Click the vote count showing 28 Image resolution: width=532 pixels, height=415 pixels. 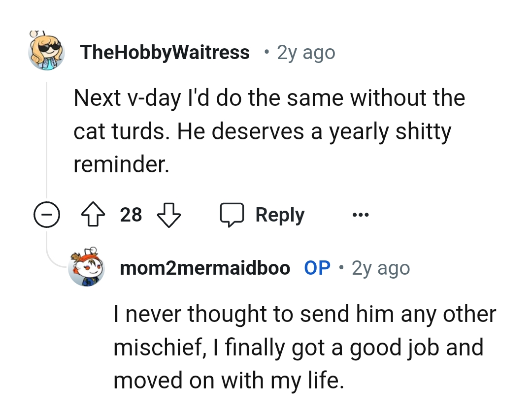pyautogui.click(x=131, y=214)
